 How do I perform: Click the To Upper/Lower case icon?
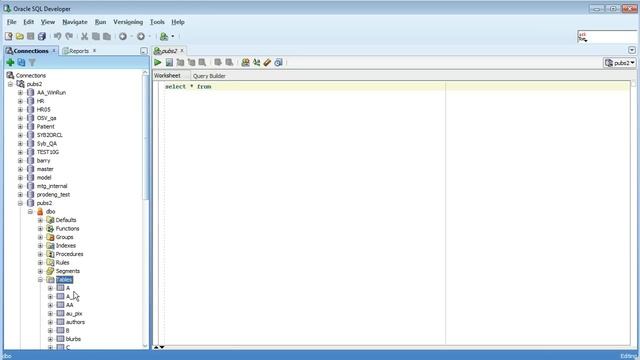pyautogui.click(x=256, y=62)
